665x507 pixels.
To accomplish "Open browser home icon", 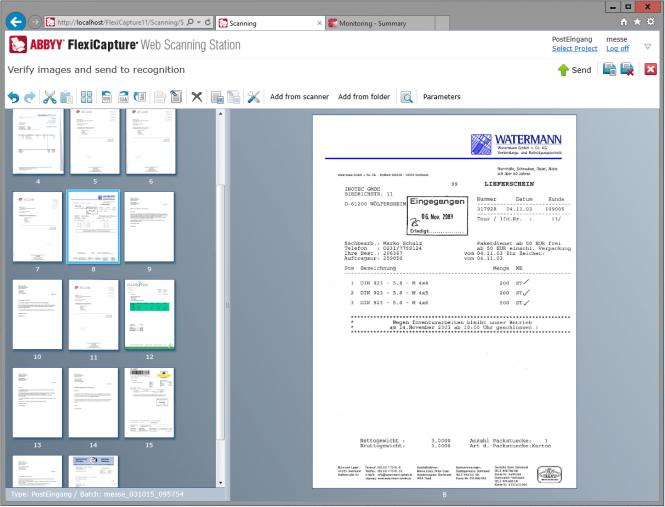I will tap(623, 22).
